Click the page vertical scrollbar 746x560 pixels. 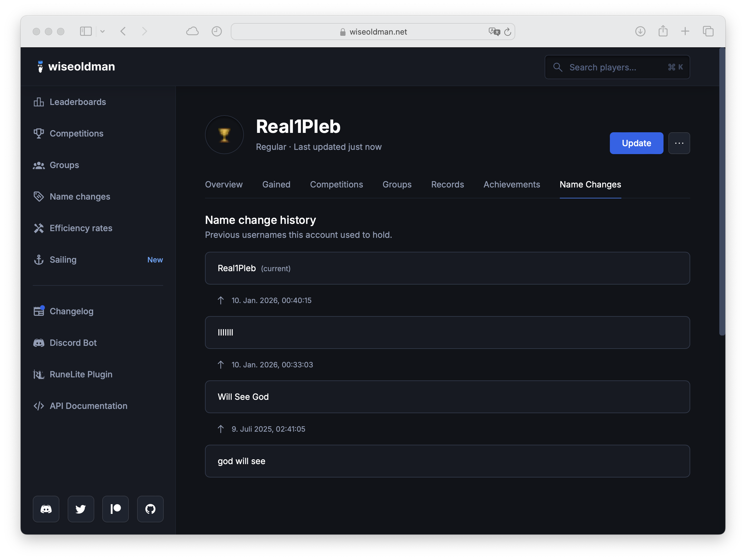click(722, 192)
